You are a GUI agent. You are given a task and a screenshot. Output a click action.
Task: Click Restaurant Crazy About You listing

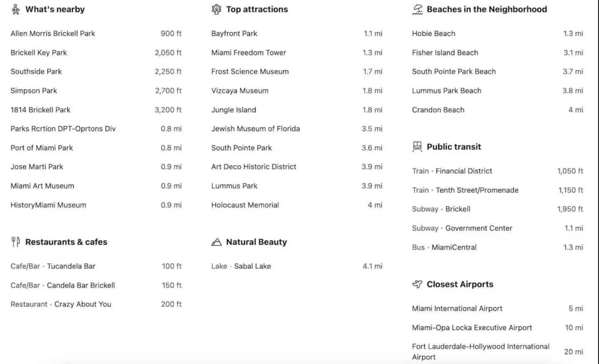pos(96,304)
